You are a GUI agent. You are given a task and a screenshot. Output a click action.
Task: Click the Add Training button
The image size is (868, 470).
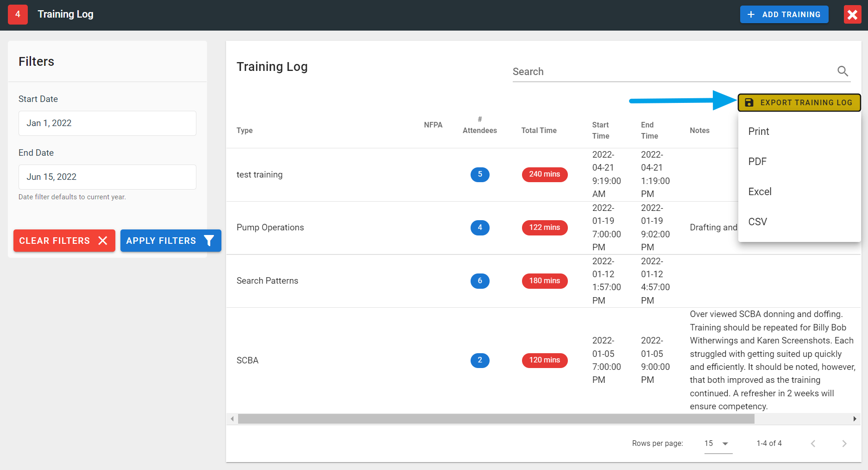point(784,14)
